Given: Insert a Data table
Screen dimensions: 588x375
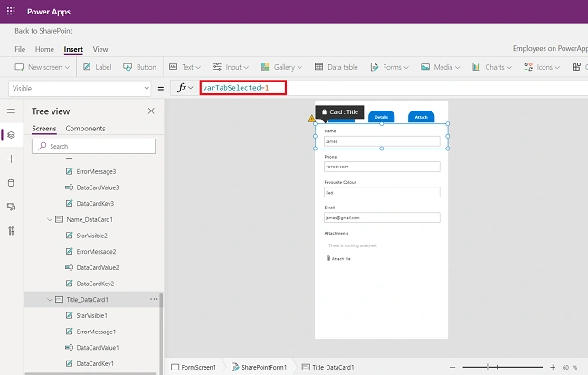Looking at the screenshot, I should [336, 67].
